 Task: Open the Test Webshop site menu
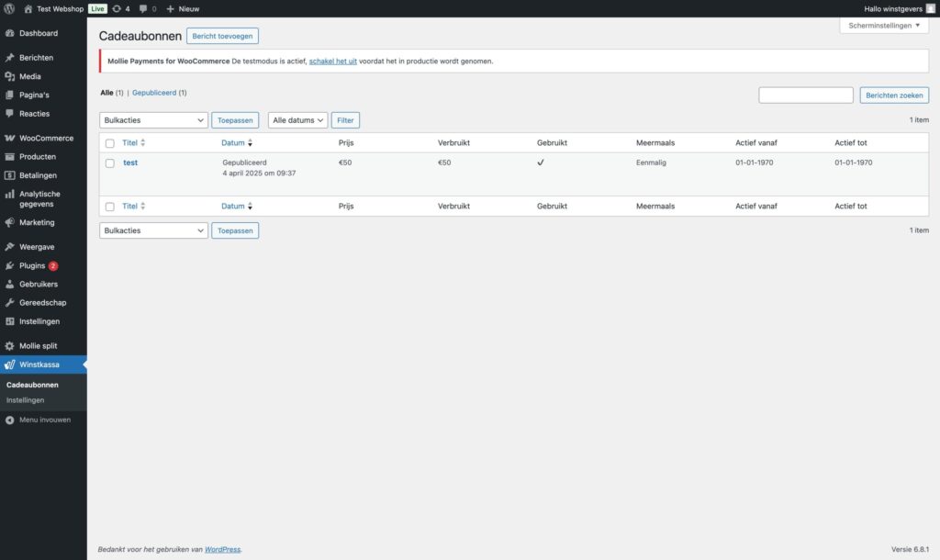point(60,9)
